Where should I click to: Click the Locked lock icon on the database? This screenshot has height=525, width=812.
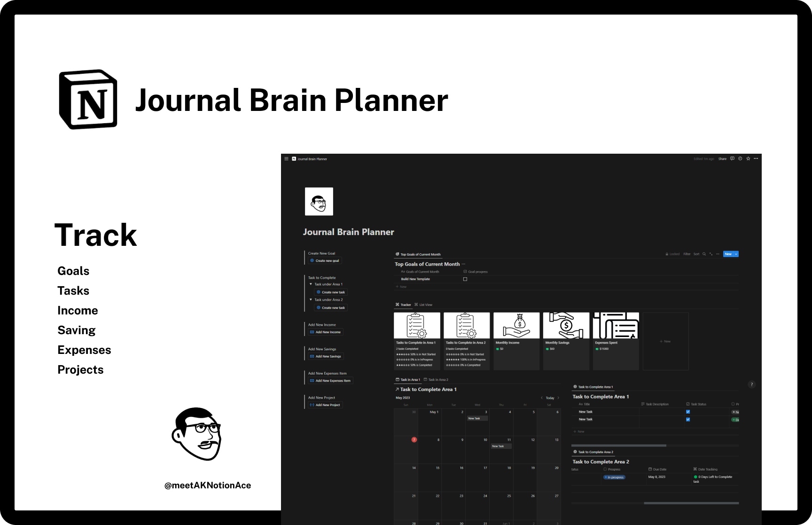coord(667,254)
